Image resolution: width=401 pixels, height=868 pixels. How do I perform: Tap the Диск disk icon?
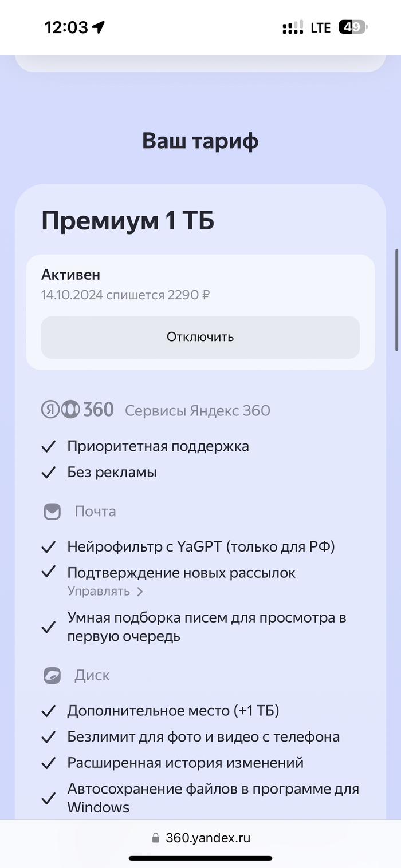coord(52,675)
